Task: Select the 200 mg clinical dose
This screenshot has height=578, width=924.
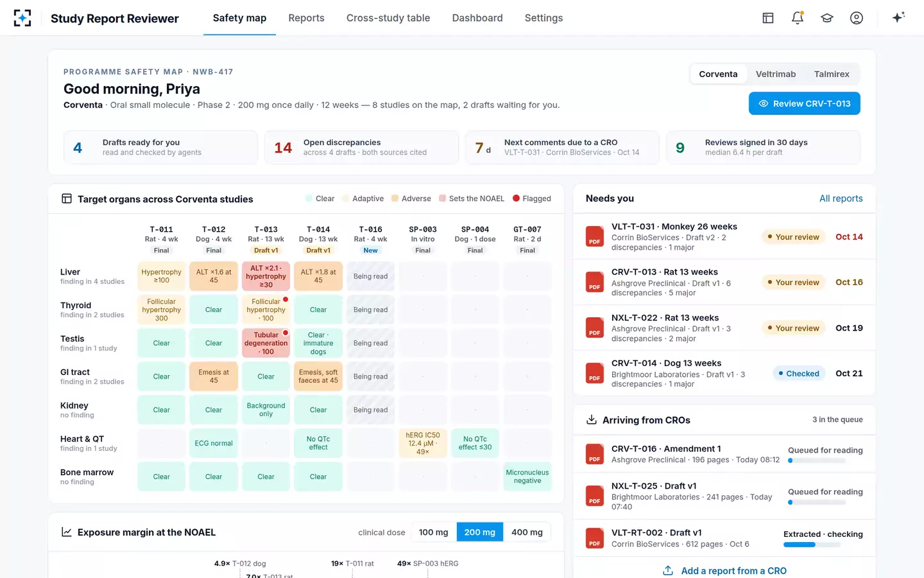Action: (x=480, y=532)
